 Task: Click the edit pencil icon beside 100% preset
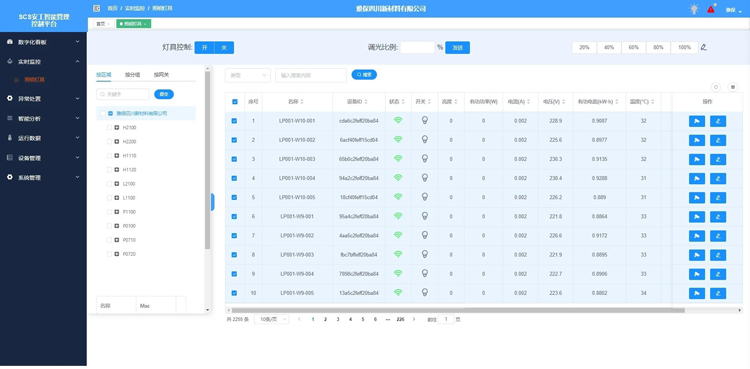704,47
